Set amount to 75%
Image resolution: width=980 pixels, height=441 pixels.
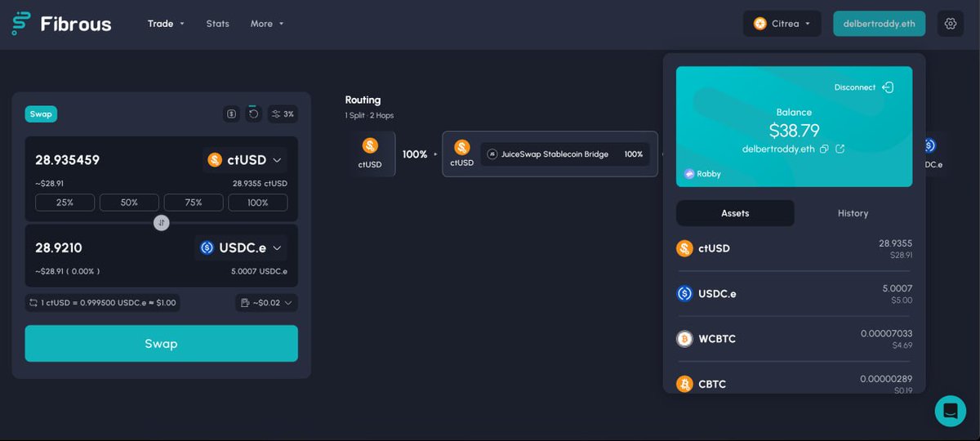(x=194, y=203)
